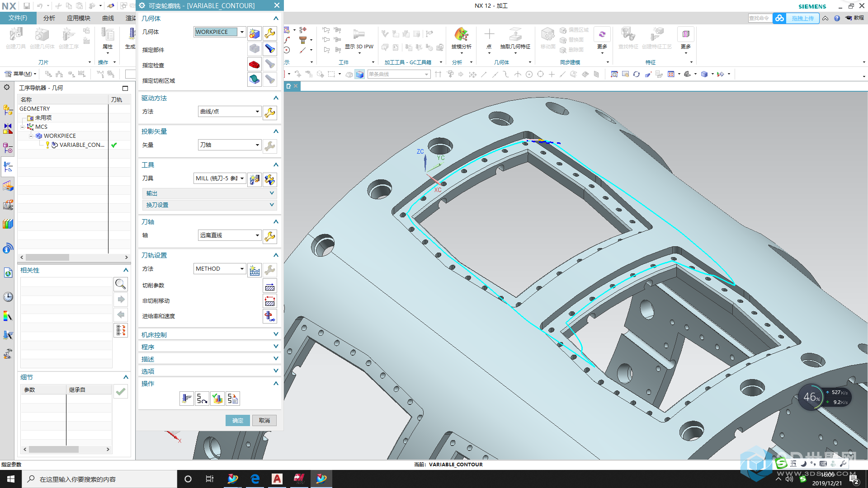Open the 几何体 WORKPIECE dropdown
Screen dimensions: 868x488
(x=242, y=32)
